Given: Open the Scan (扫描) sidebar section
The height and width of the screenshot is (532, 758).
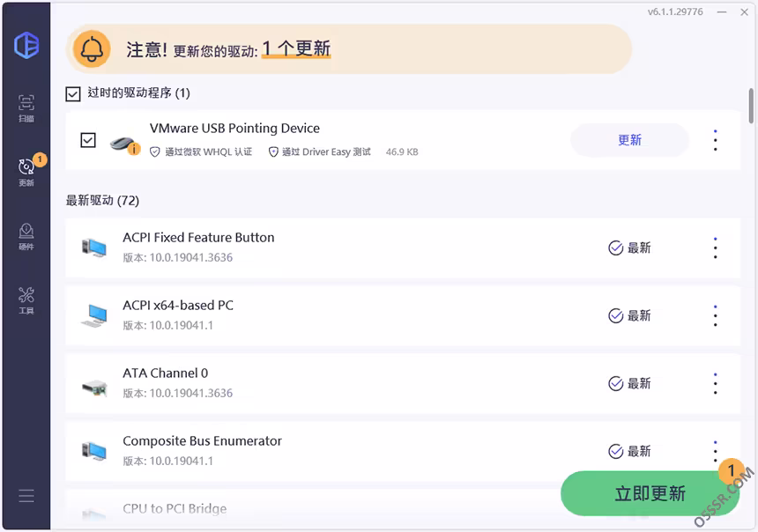Looking at the screenshot, I should click(x=26, y=108).
